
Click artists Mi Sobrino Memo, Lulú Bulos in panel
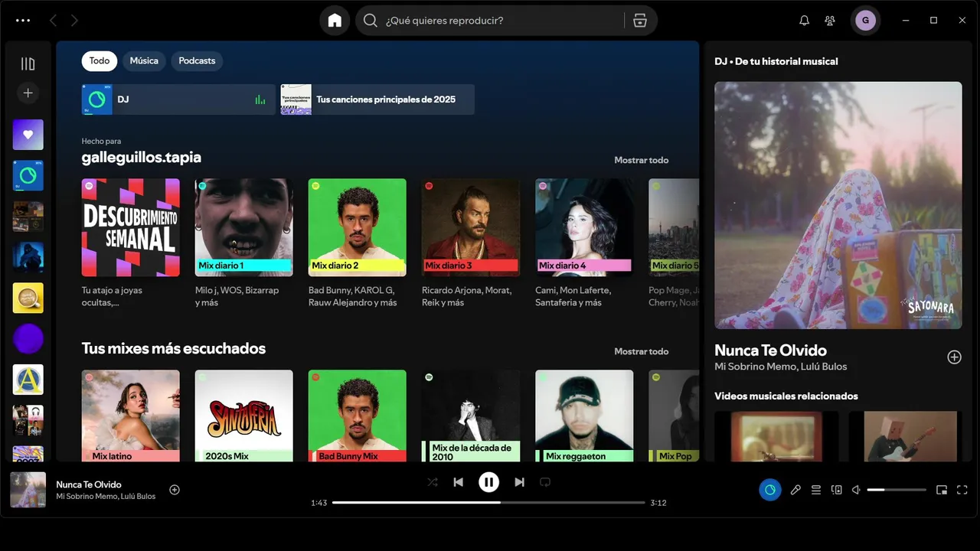click(x=780, y=367)
